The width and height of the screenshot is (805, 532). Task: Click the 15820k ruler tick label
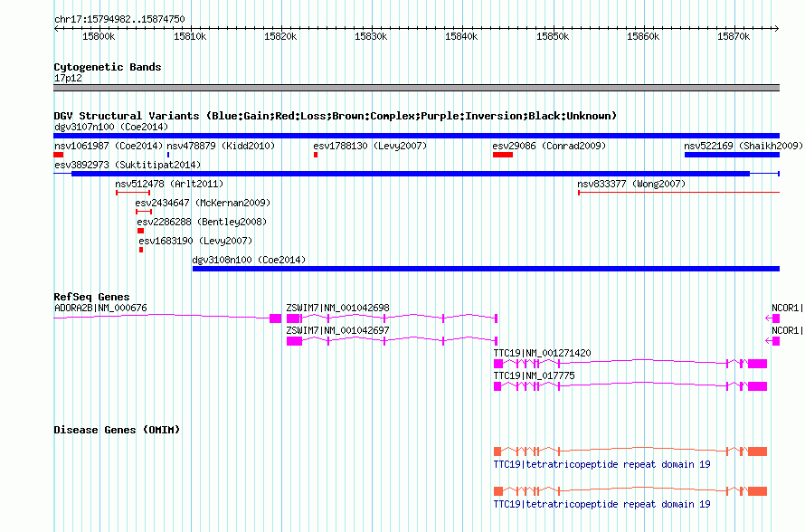pos(280,36)
